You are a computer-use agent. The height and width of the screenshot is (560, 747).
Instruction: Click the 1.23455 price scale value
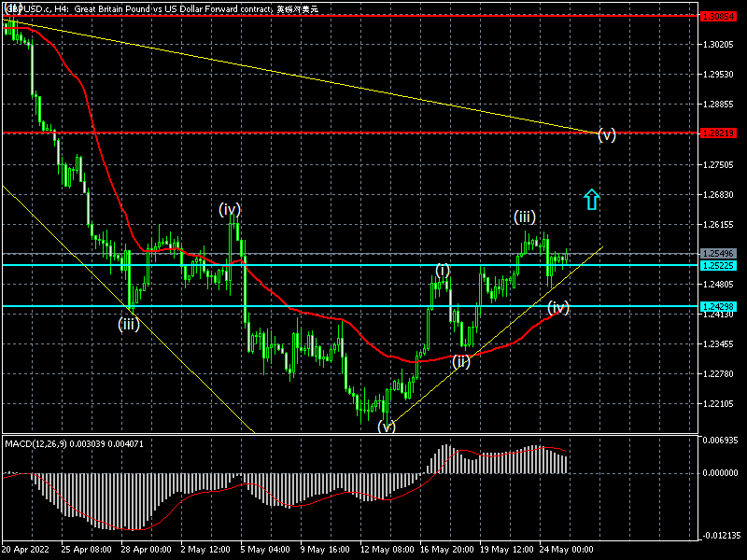[718, 343]
